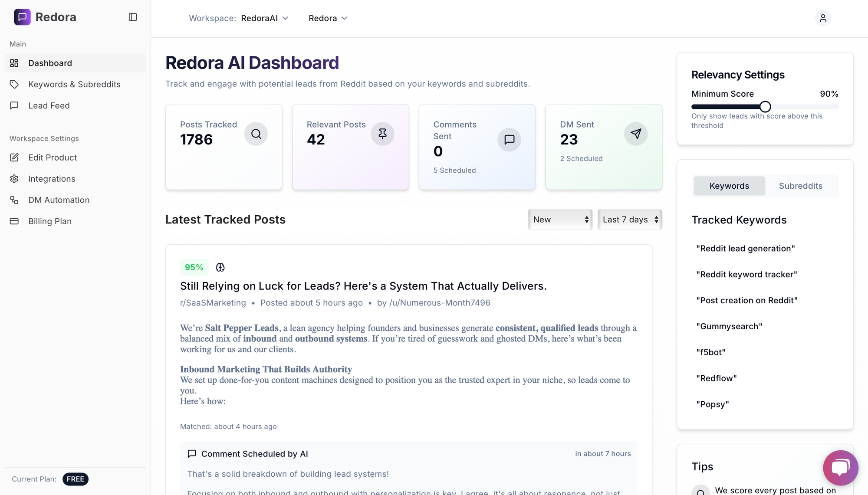The image size is (868, 495).
Task: Open the live chat support bubble
Action: coord(841,468)
